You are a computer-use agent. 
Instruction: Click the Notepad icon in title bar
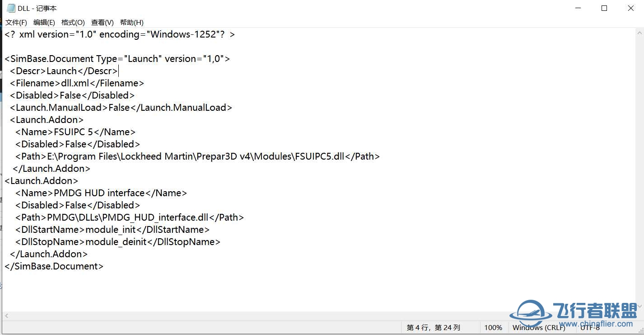(11, 8)
